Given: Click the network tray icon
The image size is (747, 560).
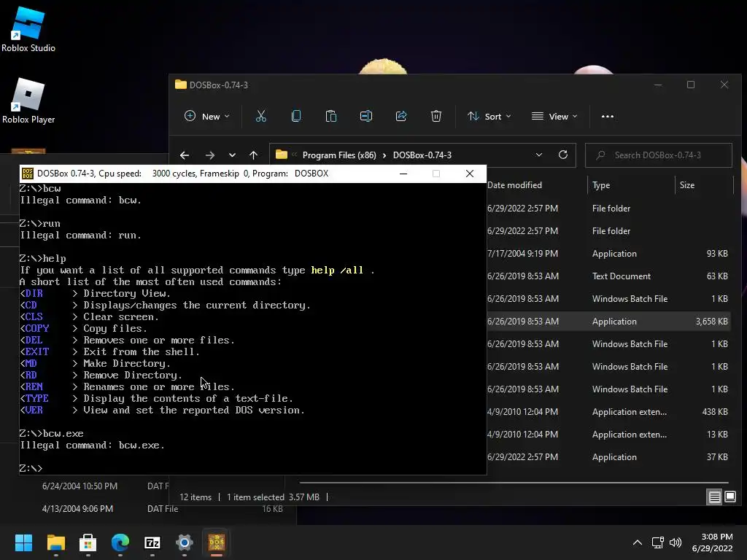Looking at the screenshot, I should (658, 542).
